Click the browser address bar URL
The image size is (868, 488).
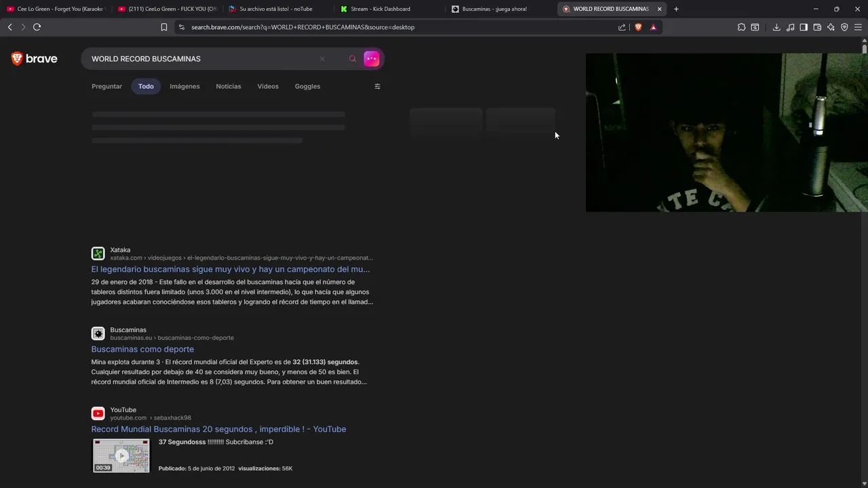coord(302,27)
